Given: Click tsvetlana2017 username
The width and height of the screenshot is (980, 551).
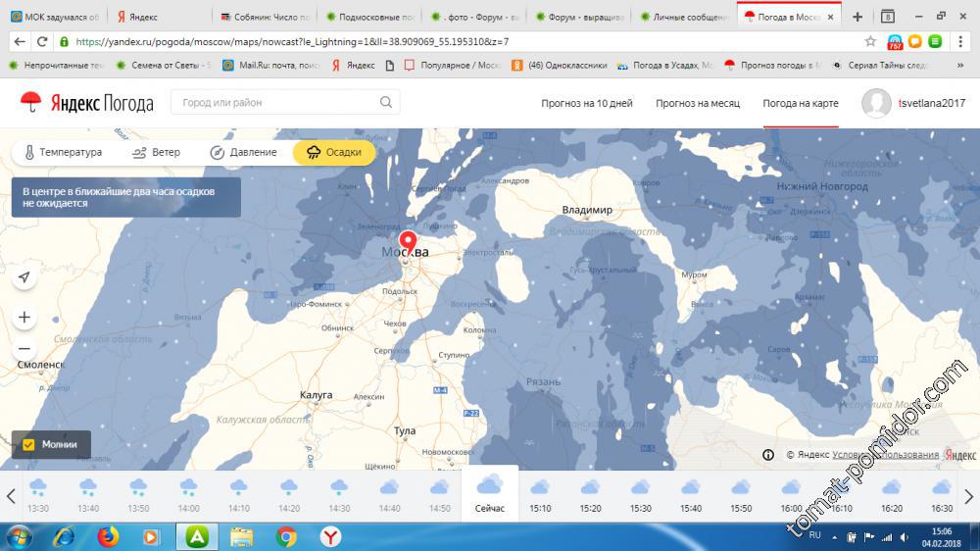Looking at the screenshot, I should [932, 103].
